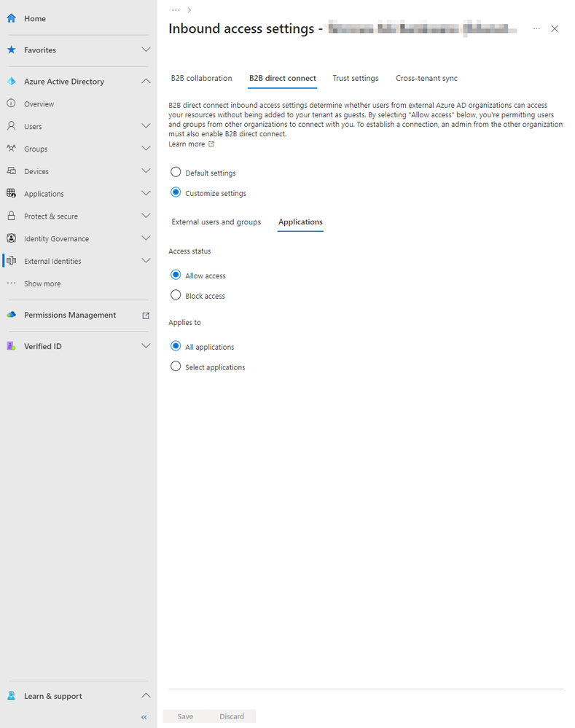Go to Home in the sidebar
The width and height of the screenshot is (575, 728).
35,18
